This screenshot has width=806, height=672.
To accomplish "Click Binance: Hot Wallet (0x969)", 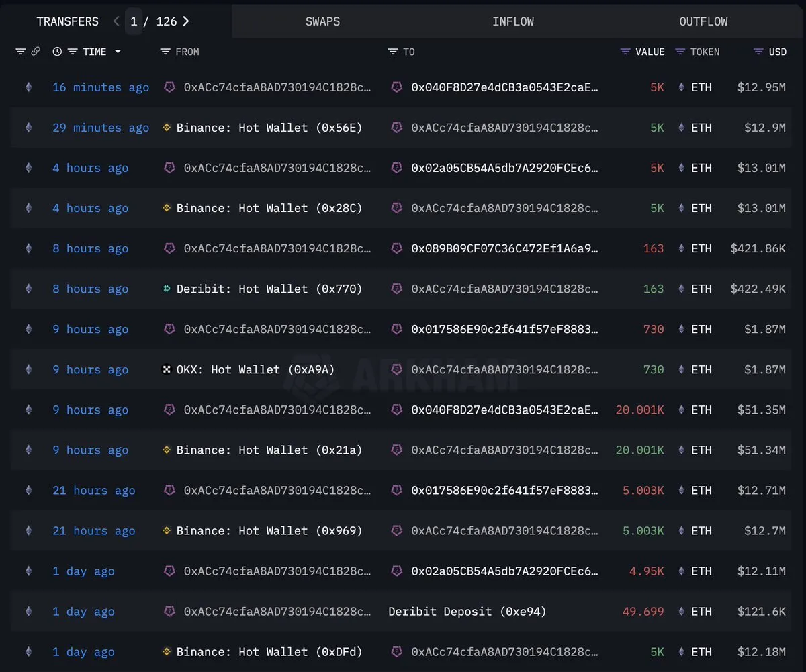I will [269, 530].
